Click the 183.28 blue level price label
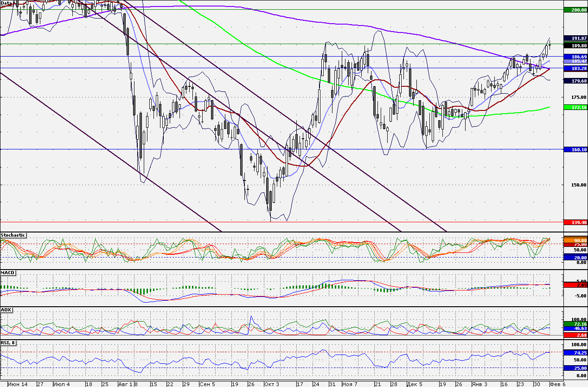The height and width of the screenshot is (387, 588). pos(575,68)
